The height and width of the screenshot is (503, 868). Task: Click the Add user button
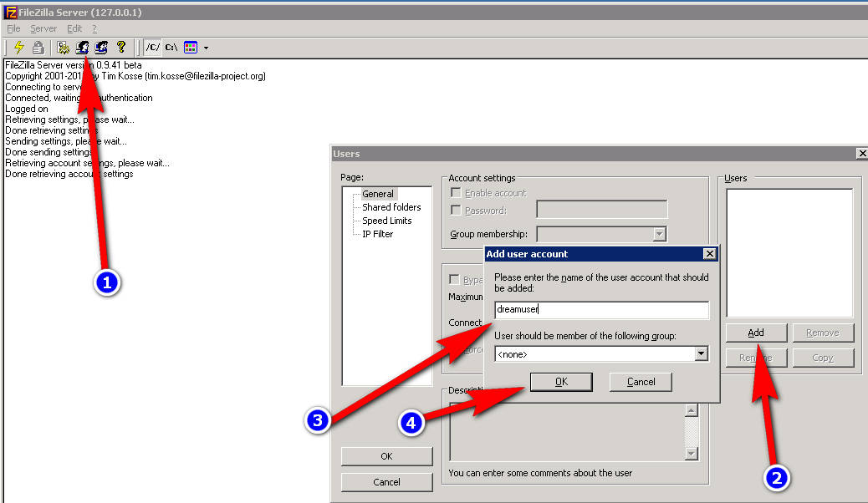[756, 333]
